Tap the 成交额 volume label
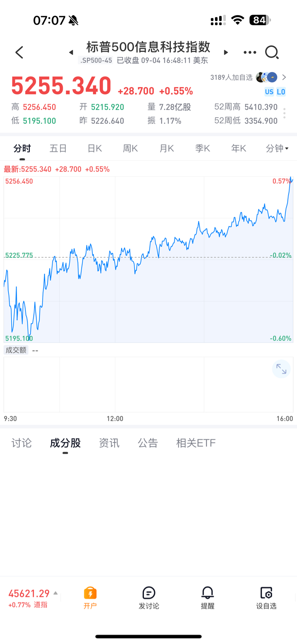The image size is (297, 644). coord(16,350)
